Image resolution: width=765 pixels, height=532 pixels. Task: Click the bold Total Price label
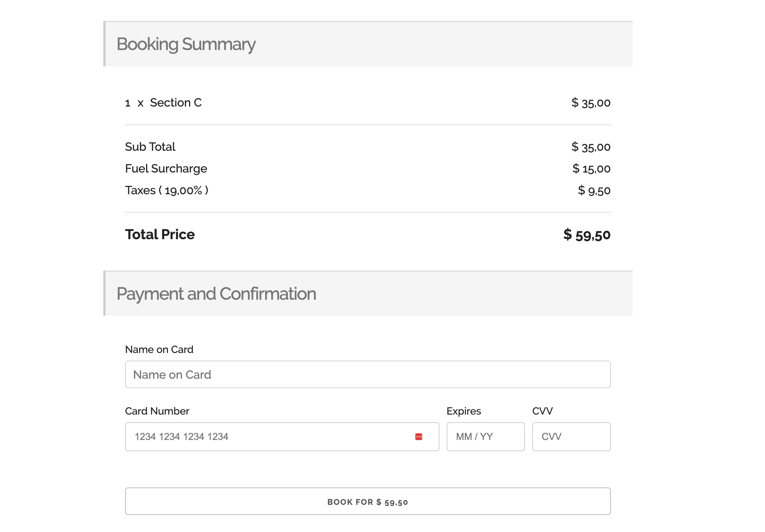tap(160, 234)
